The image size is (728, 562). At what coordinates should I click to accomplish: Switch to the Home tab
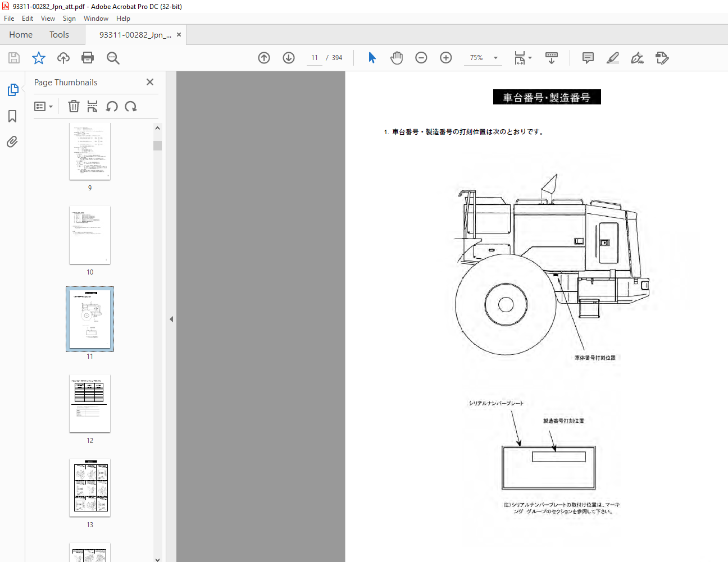21,35
